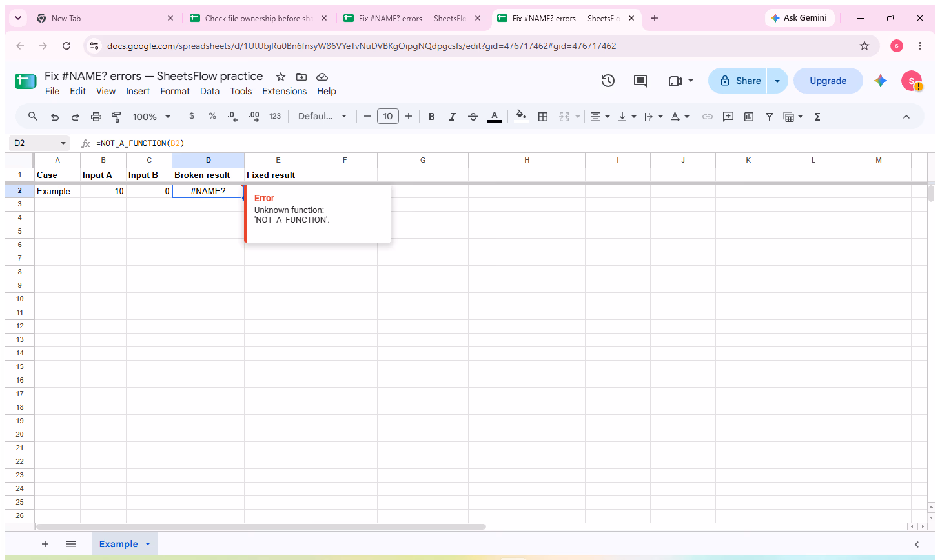The image size is (940, 560).
Task: Click the Share button
Action: pyautogui.click(x=738, y=81)
